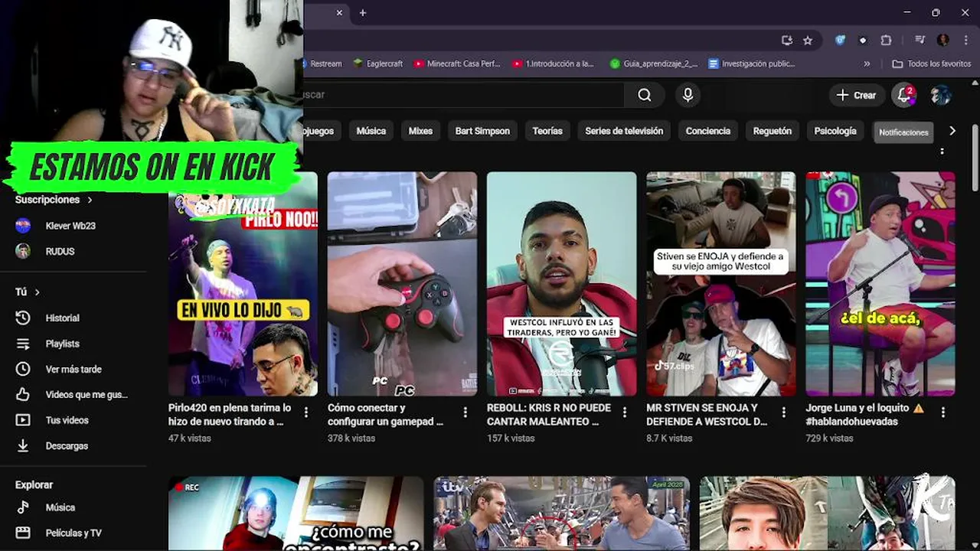Open Shorts section more options menu
980x551 pixels.
pos(942,151)
